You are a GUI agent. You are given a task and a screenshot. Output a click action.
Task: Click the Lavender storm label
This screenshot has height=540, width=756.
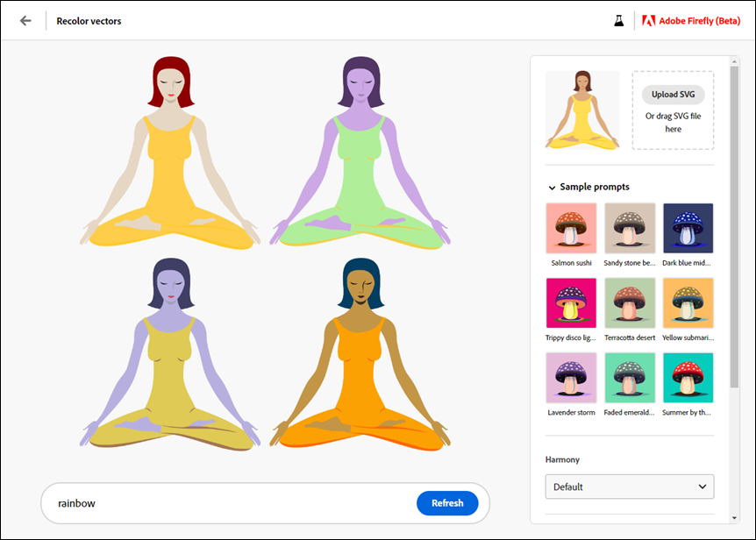point(571,412)
